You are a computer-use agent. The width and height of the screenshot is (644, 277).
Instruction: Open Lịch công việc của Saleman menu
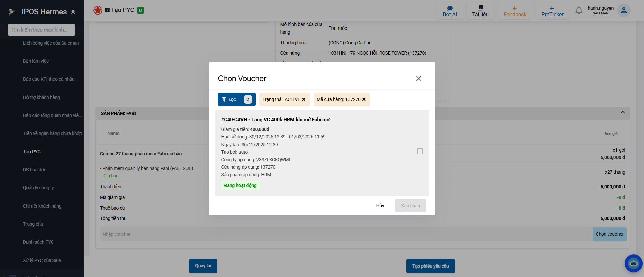pyautogui.click(x=51, y=43)
